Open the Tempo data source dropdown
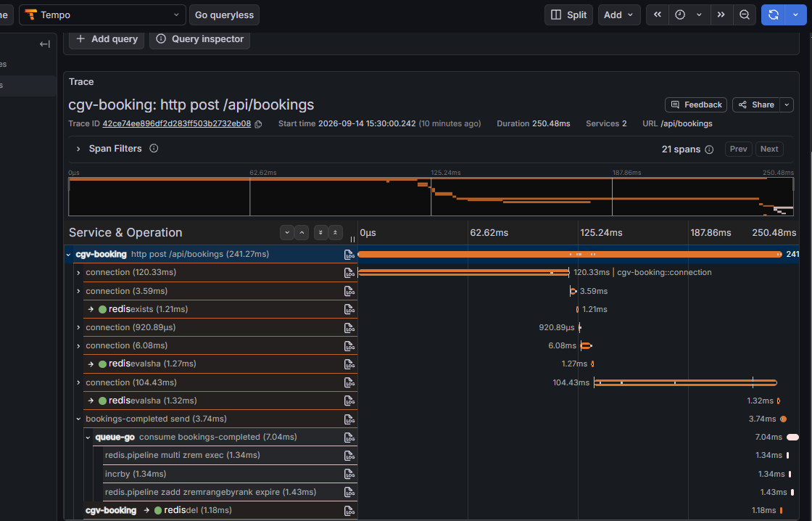The image size is (812, 521). (102, 15)
